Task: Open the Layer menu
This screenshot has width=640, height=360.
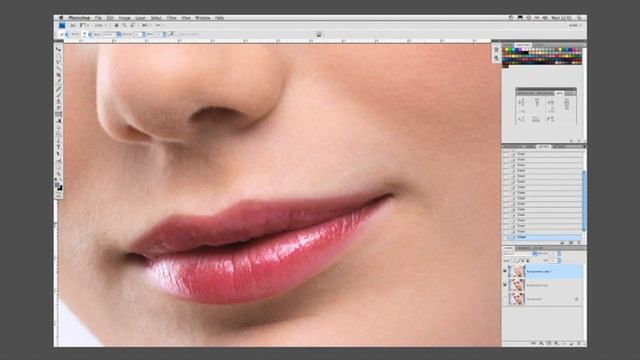Action: 140,18
